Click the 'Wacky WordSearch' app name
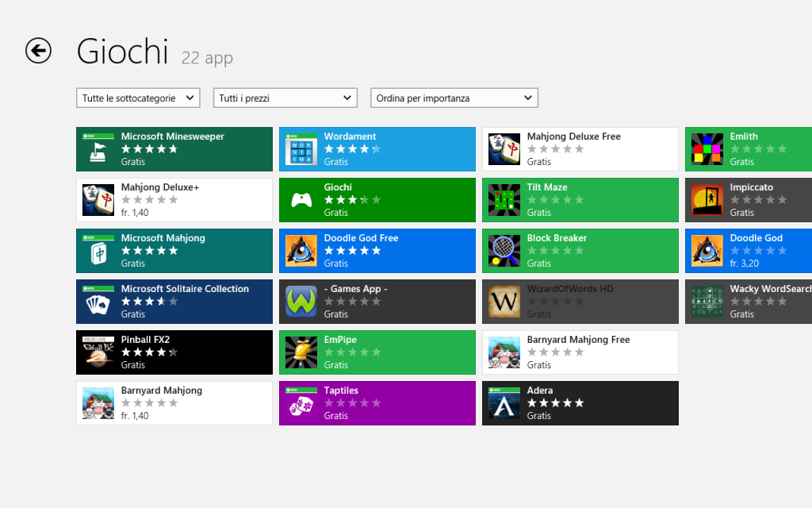This screenshot has height=508, width=812. [771, 289]
